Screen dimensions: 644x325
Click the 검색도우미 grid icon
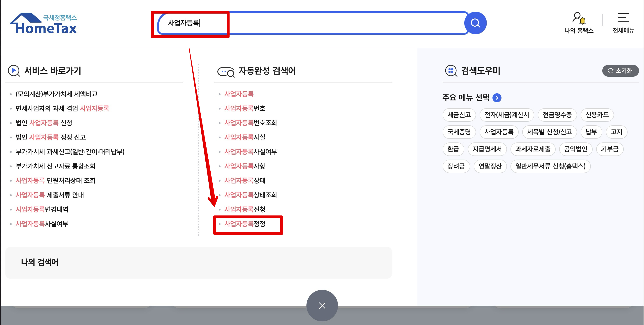click(451, 71)
